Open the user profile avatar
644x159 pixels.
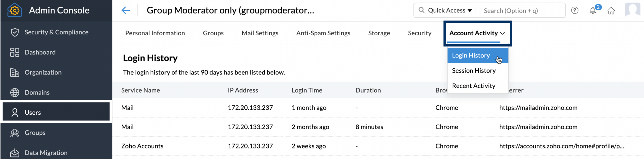pos(632,10)
